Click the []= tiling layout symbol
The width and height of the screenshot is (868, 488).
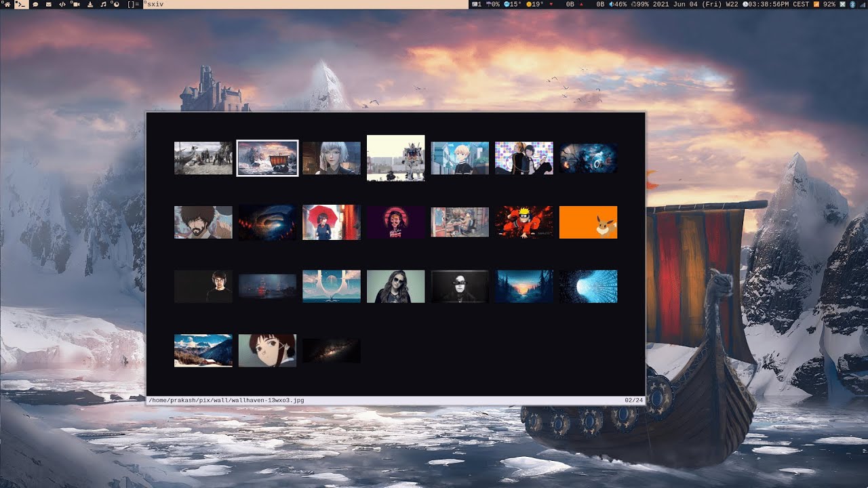[133, 4]
